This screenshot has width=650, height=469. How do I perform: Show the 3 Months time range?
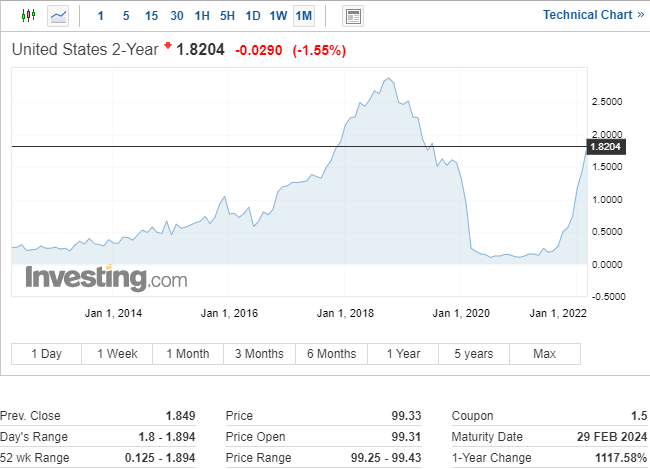click(x=260, y=354)
